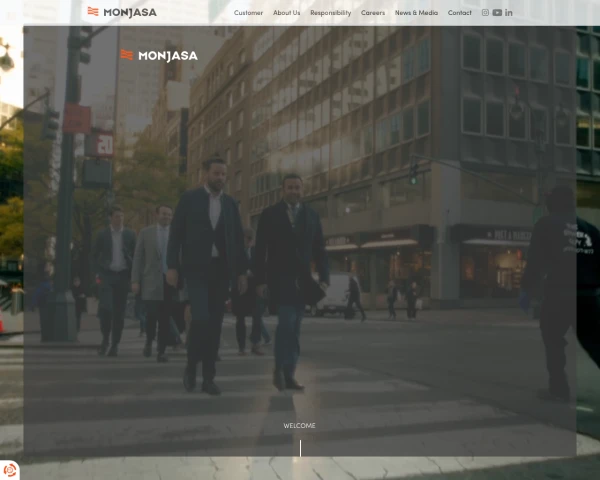Open the Contact menu item

point(460,13)
